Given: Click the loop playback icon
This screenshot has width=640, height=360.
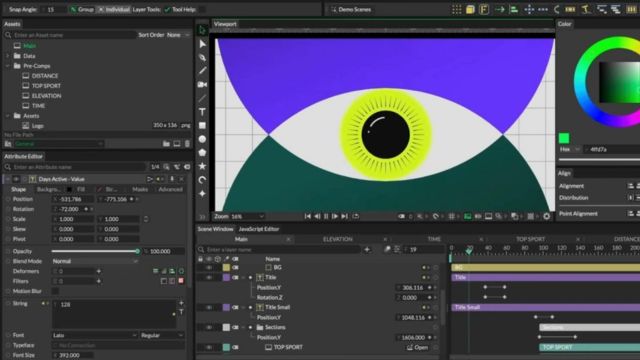Looking at the screenshot, I should [x=356, y=216].
